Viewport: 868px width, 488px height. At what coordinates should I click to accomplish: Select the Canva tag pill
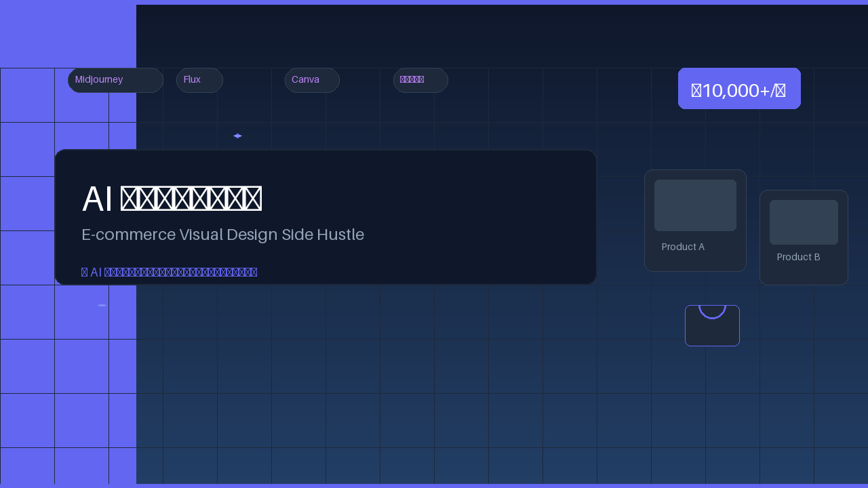tap(312, 80)
